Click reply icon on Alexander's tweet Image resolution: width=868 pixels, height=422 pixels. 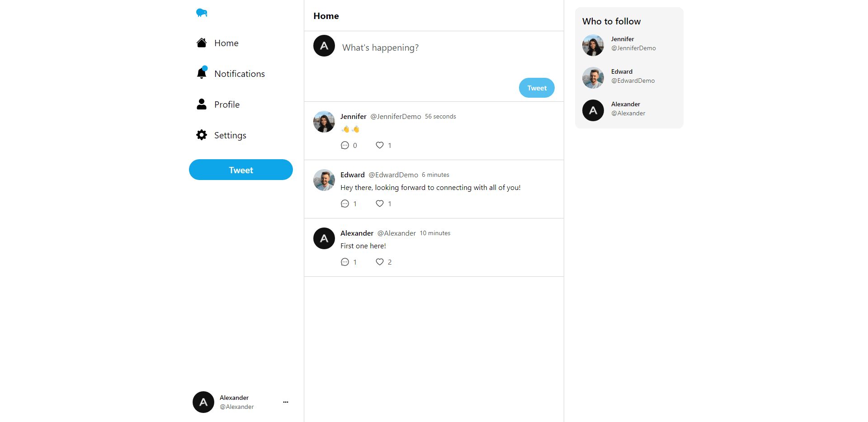(x=345, y=262)
